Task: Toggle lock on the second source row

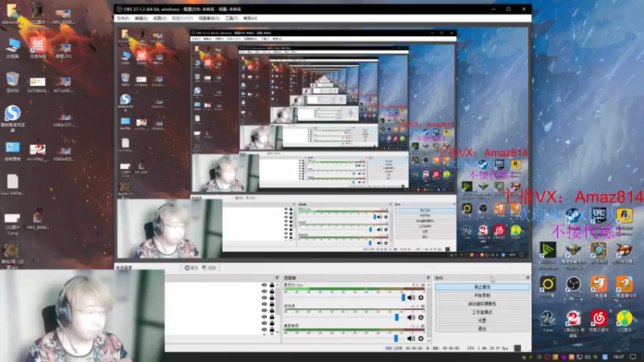Action: [272, 291]
